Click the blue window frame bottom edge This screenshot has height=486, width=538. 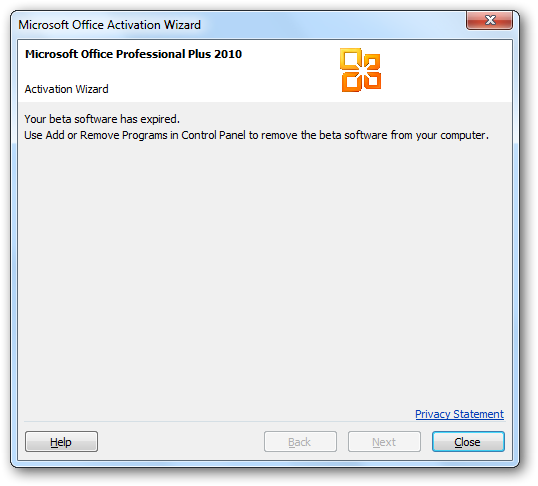pos(264,464)
